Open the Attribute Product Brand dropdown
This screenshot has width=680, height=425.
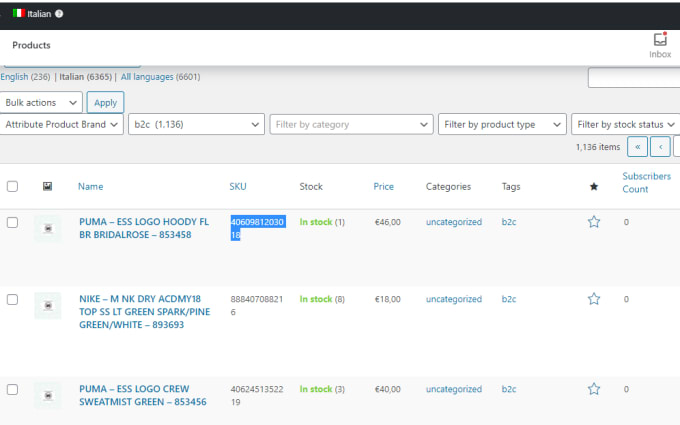(61, 124)
